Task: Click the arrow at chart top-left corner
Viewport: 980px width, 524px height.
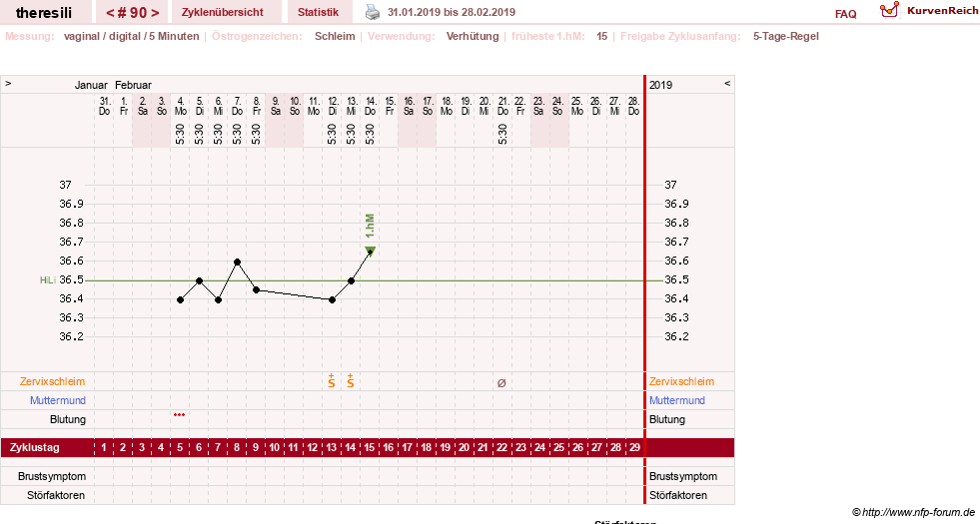Action: point(8,83)
